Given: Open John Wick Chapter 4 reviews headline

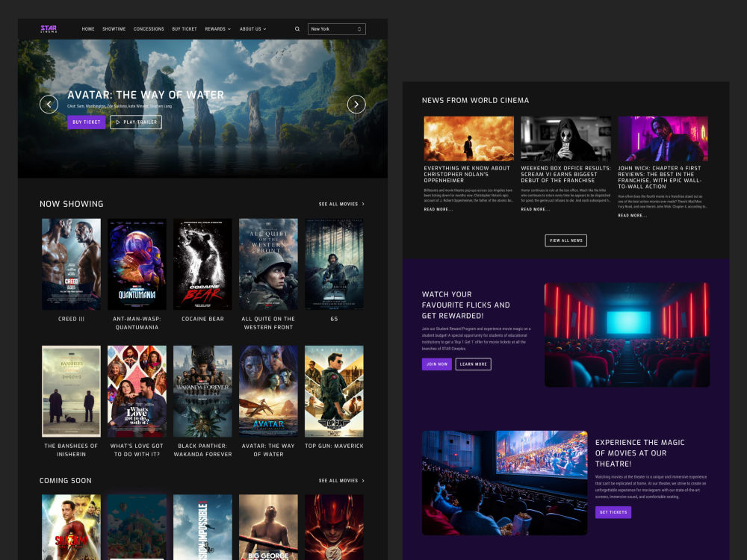Looking at the screenshot, I should [660, 177].
